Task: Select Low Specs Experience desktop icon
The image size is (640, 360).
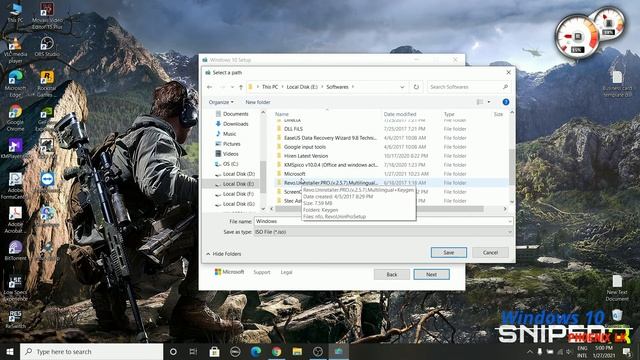Action: pos(16,288)
